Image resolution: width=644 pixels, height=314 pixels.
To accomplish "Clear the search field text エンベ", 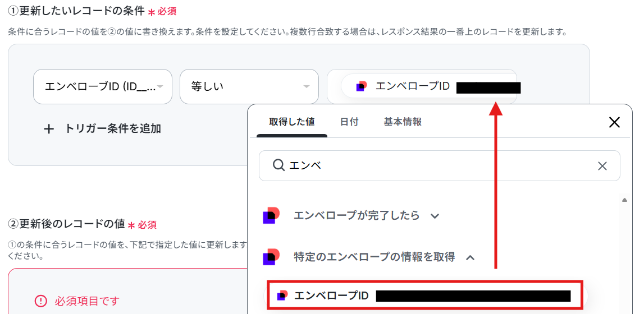I will (x=602, y=165).
